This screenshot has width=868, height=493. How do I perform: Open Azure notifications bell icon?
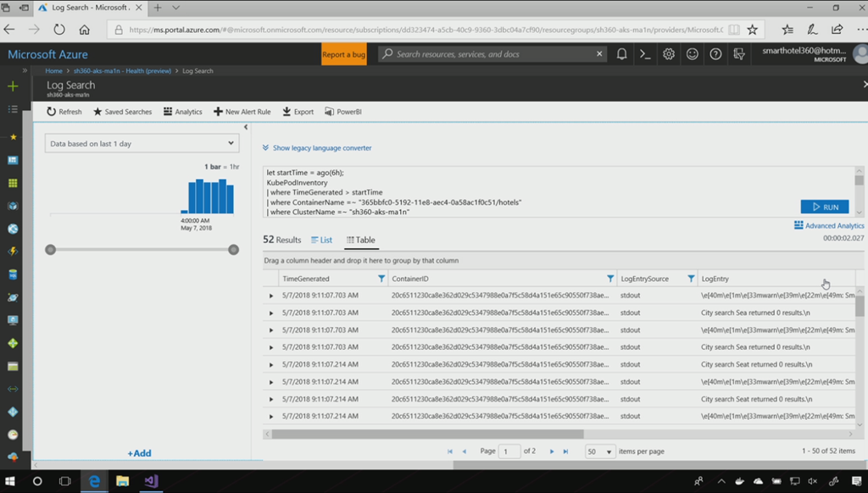click(622, 54)
